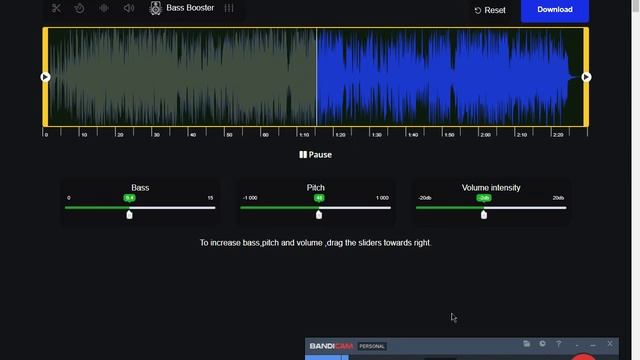Open the equalizer bars tool icon
This screenshot has width=640, height=360.
[x=229, y=8]
